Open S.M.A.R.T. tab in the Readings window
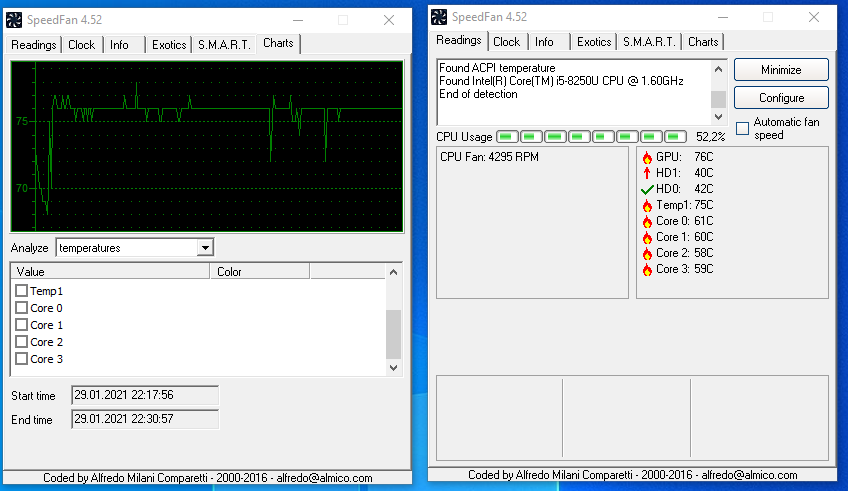The image size is (848, 491). [650, 42]
